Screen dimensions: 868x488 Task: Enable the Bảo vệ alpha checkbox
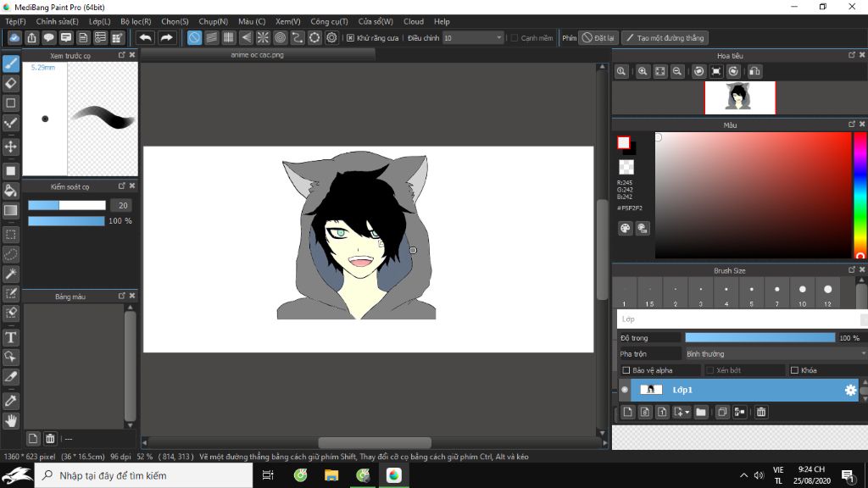tap(626, 370)
